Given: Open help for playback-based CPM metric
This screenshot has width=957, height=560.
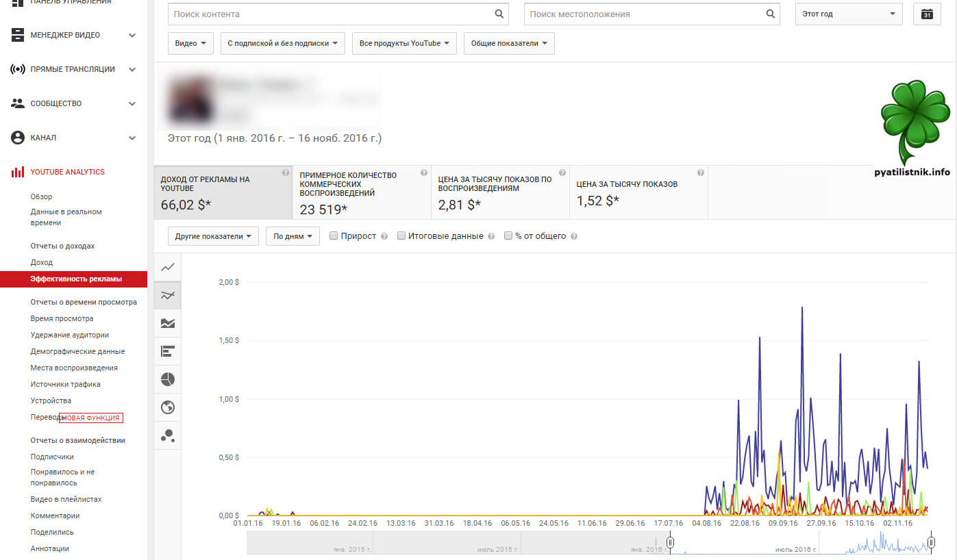Looking at the screenshot, I should click(562, 173).
